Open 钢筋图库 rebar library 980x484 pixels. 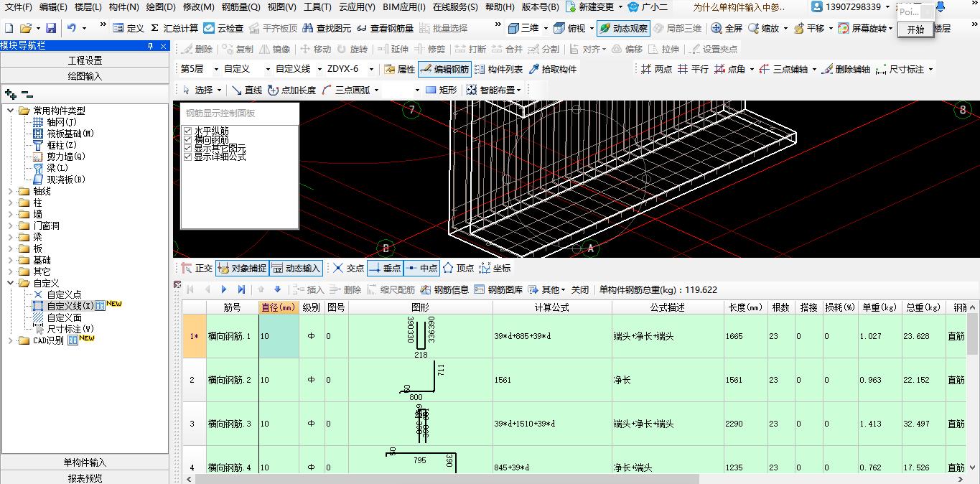[x=498, y=289]
